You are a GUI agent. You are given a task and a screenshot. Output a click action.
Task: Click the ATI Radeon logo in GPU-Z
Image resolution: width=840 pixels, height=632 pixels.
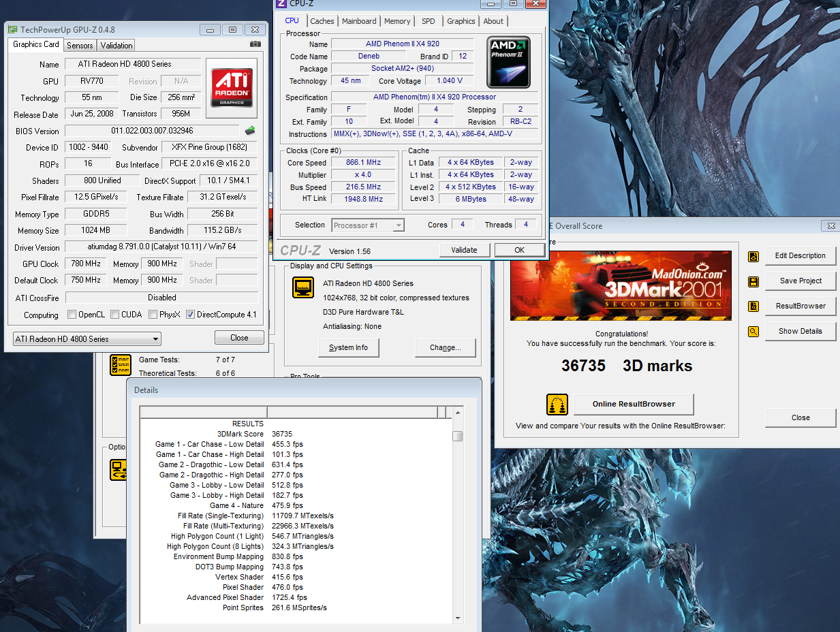[x=232, y=87]
